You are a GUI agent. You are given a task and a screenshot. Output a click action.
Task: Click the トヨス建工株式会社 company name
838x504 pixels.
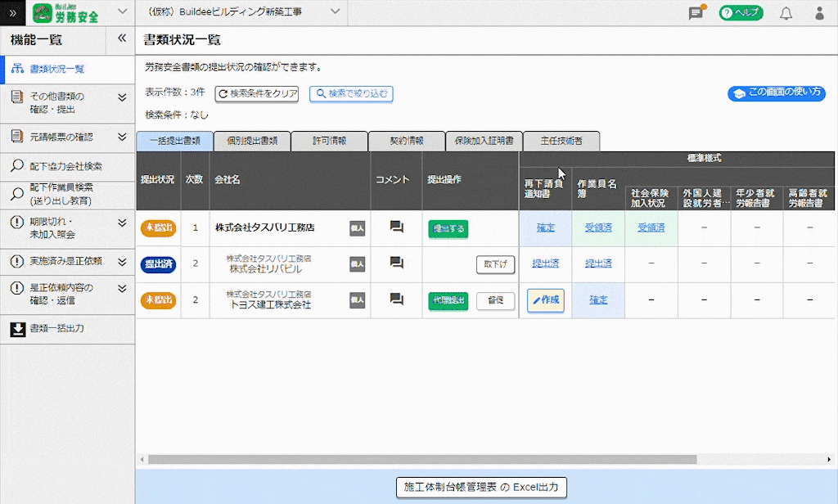[x=270, y=305]
